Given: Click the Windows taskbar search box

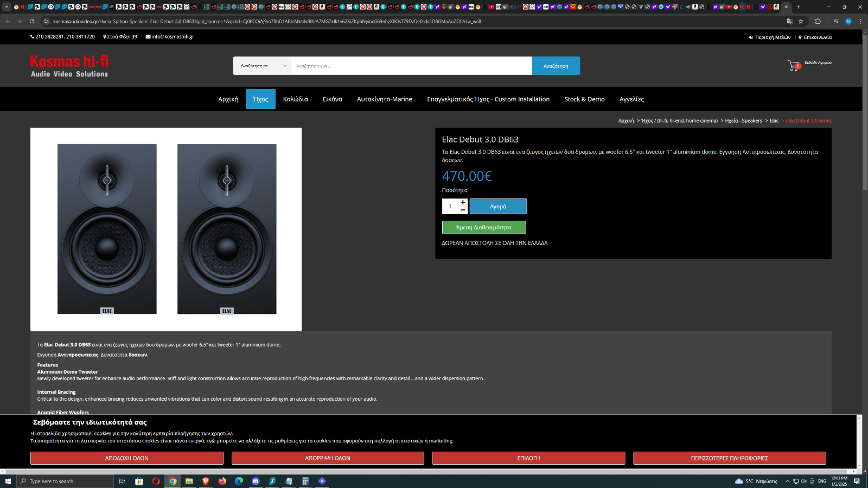Looking at the screenshot, I should coord(65,481).
